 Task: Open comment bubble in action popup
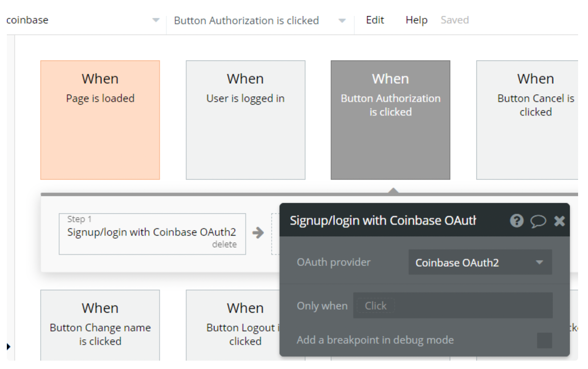pos(538,221)
